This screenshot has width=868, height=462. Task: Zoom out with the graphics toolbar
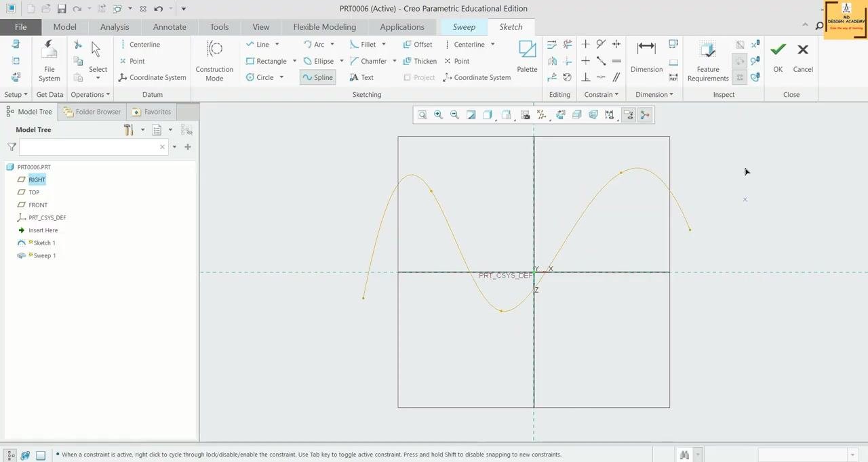(x=455, y=115)
